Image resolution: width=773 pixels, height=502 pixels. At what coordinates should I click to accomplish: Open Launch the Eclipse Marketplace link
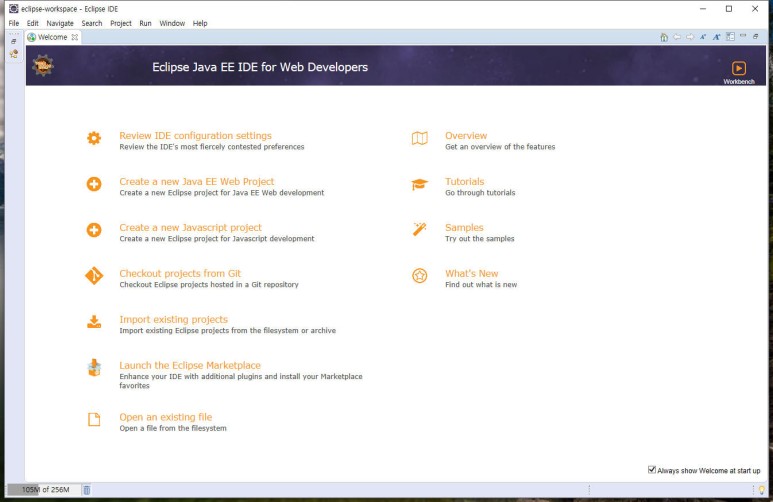point(190,365)
